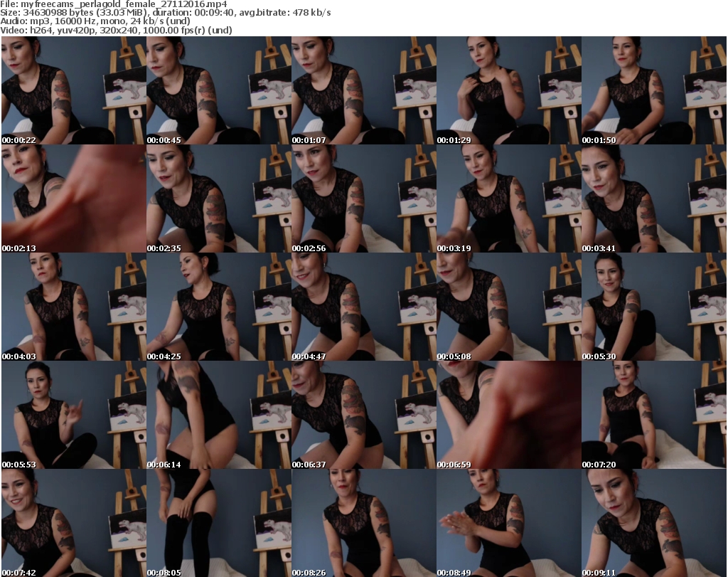Pick the frame stamped 00:05:30
The height and width of the screenshot is (577, 728).
point(654,307)
